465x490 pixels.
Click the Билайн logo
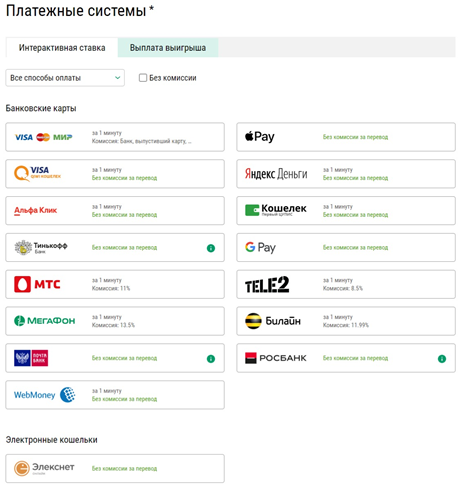click(x=273, y=321)
